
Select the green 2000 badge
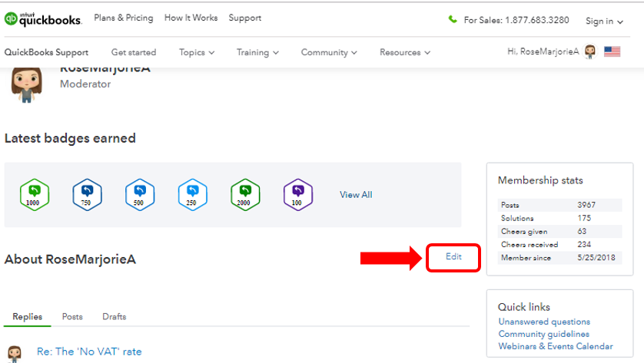245,195
